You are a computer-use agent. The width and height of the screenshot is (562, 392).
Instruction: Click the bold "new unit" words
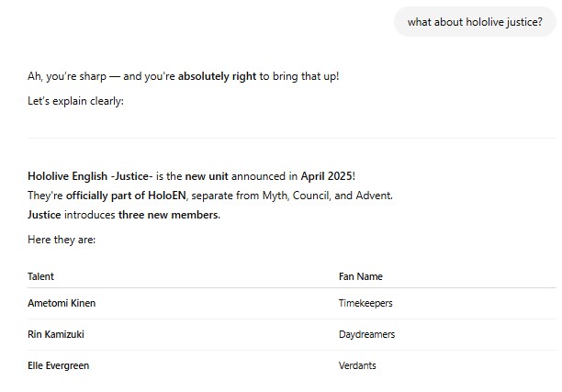pos(207,176)
